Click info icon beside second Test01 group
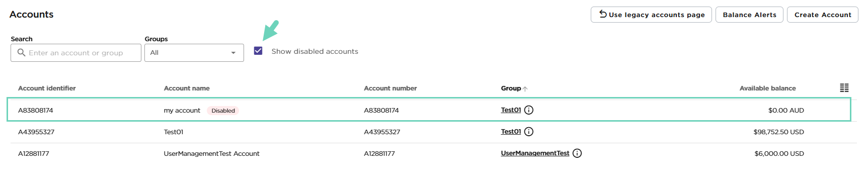Image resolution: width=868 pixels, height=188 pixels. [x=529, y=132]
